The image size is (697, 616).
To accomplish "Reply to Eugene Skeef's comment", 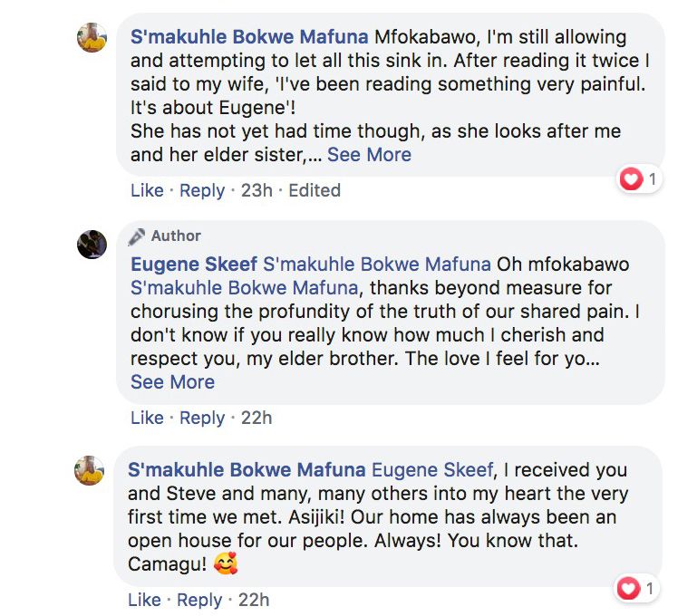I will (201, 419).
